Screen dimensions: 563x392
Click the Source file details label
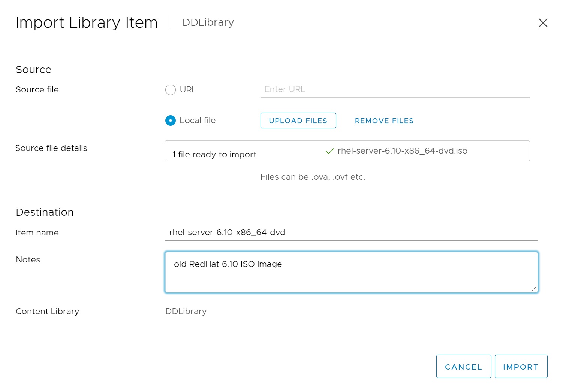point(51,148)
